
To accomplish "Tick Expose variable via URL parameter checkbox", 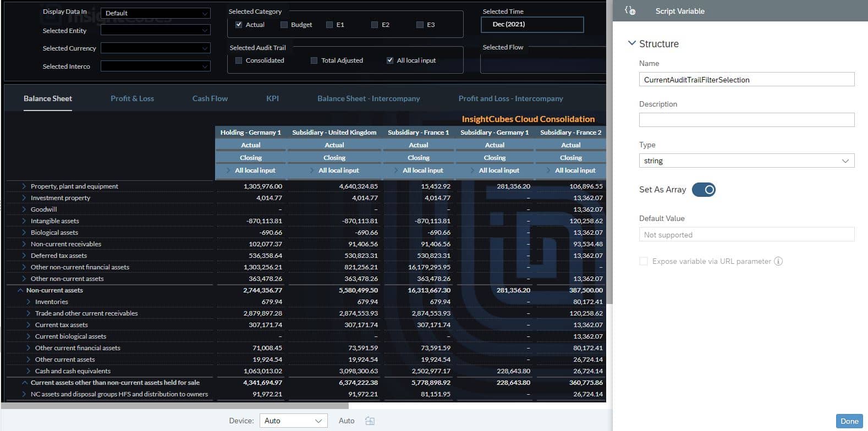I will [x=643, y=261].
